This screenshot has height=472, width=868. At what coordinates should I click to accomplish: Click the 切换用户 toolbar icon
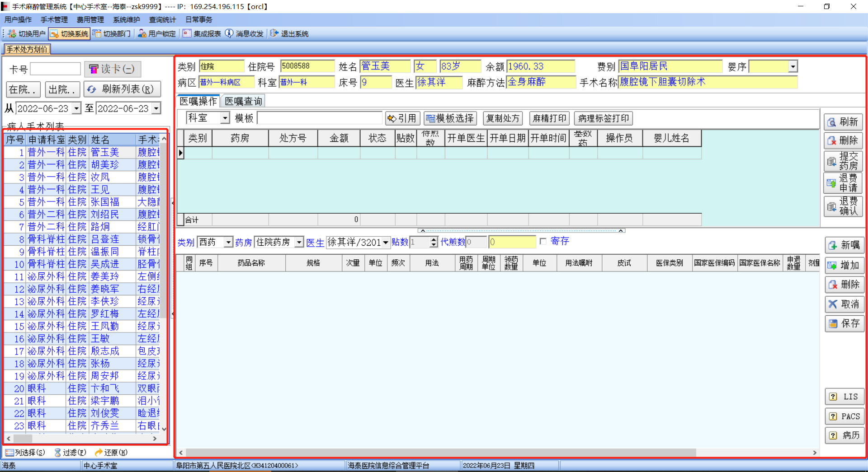pos(12,34)
